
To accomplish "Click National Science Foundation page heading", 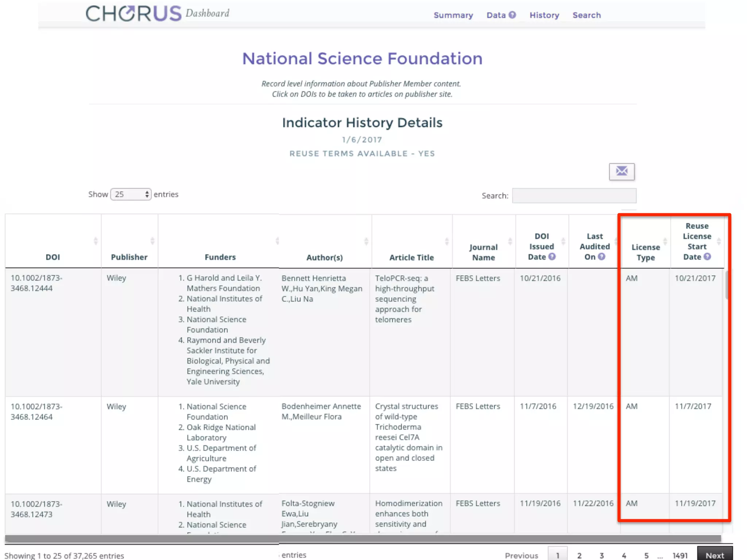I will (362, 58).
